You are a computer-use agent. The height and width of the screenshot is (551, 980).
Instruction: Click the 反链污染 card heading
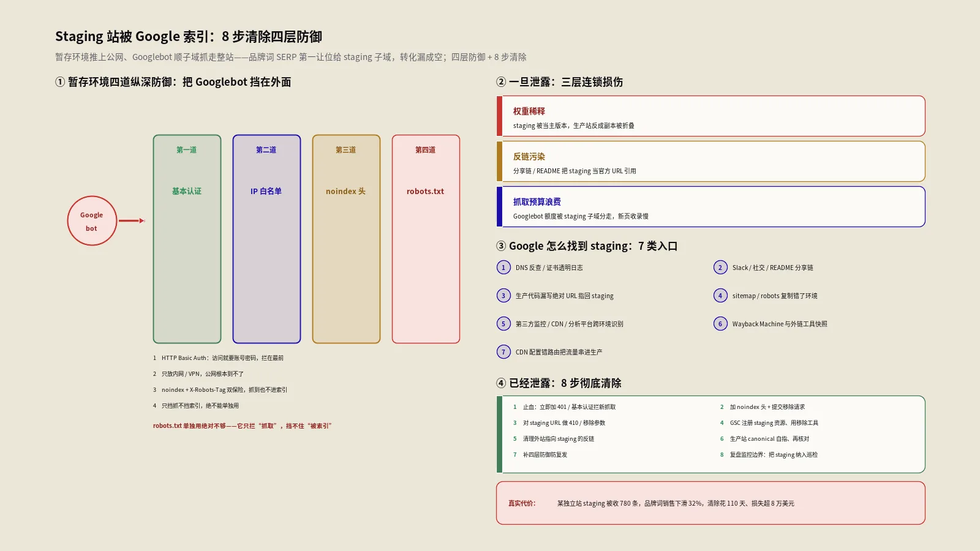529,157
